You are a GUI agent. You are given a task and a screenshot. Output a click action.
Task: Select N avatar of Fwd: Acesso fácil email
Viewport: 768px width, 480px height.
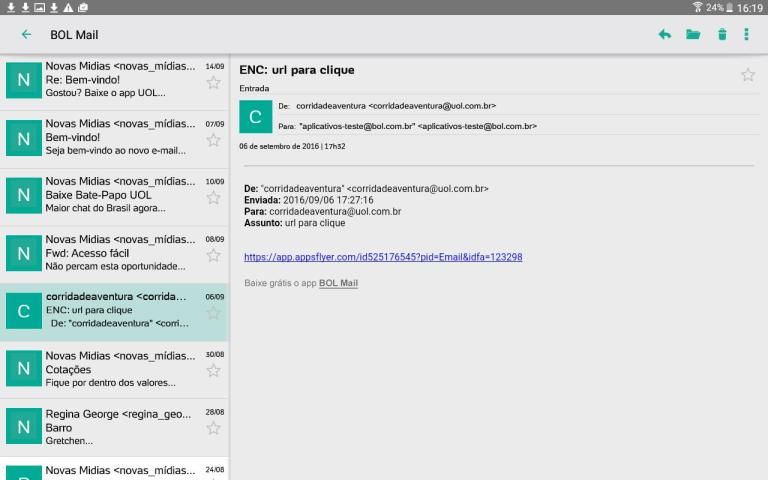point(24,253)
